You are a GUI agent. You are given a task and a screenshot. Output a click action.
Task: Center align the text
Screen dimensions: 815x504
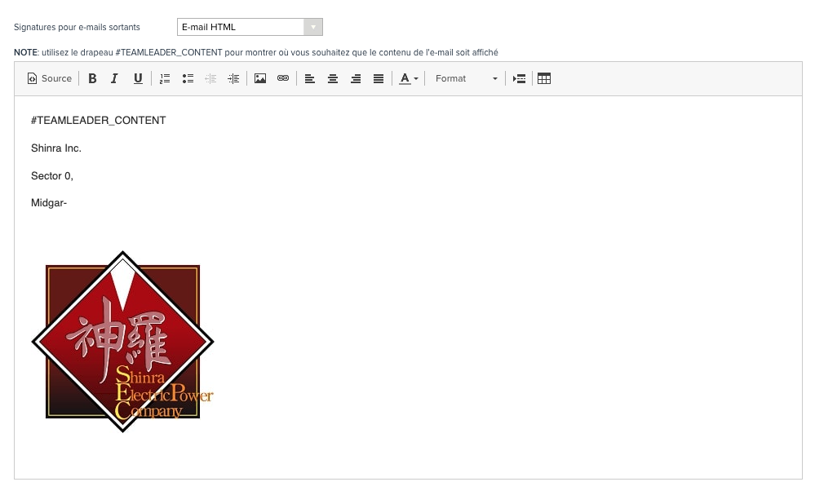[333, 78]
